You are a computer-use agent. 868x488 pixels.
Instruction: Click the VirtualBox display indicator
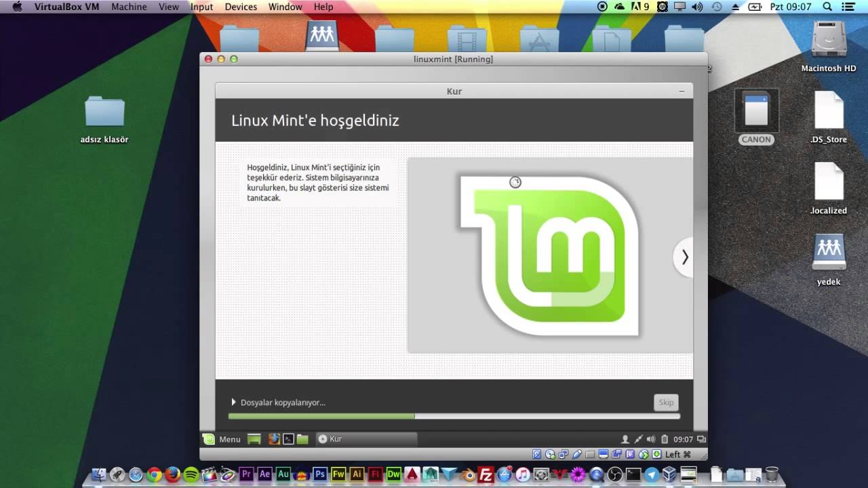click(x=604, y=454)
